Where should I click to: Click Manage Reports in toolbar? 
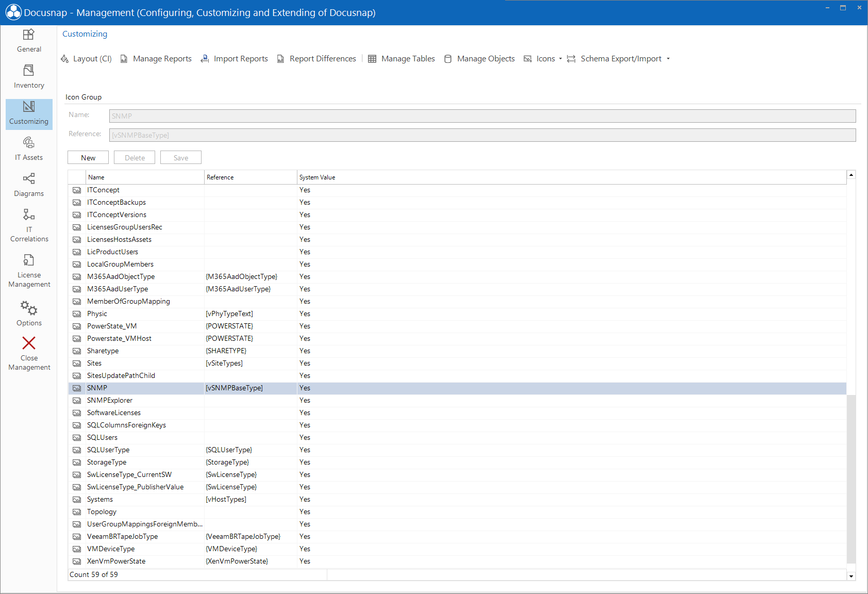[156, 59]
